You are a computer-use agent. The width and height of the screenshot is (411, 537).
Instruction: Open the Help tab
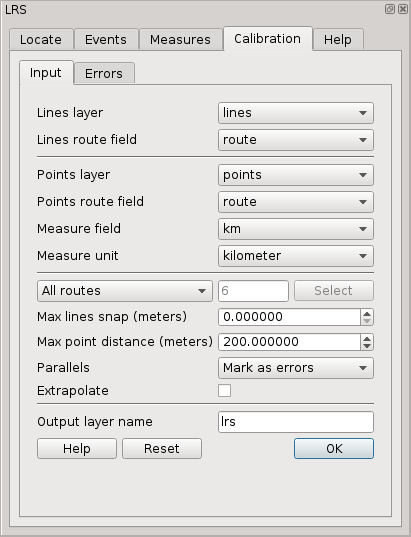[338, 39]
